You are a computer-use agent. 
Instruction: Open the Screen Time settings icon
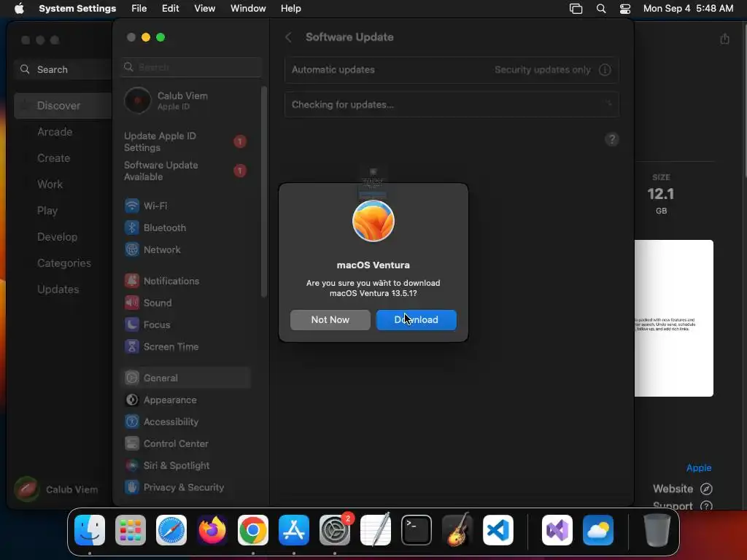pos(132,346)
